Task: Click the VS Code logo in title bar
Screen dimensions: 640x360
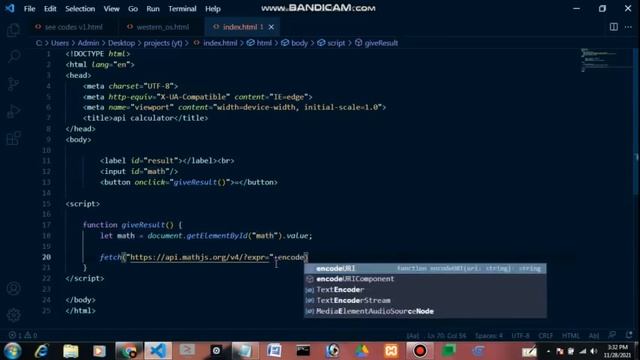Action: 10,8
